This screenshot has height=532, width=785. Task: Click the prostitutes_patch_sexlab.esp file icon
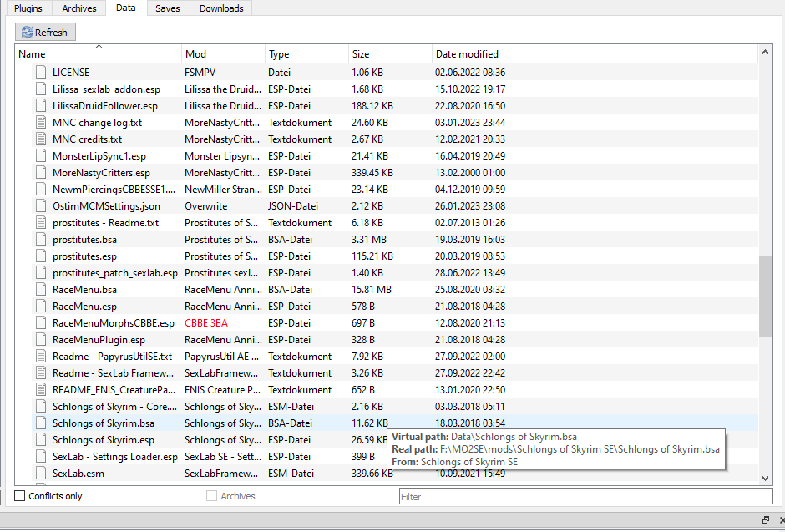tap(41, 273)
